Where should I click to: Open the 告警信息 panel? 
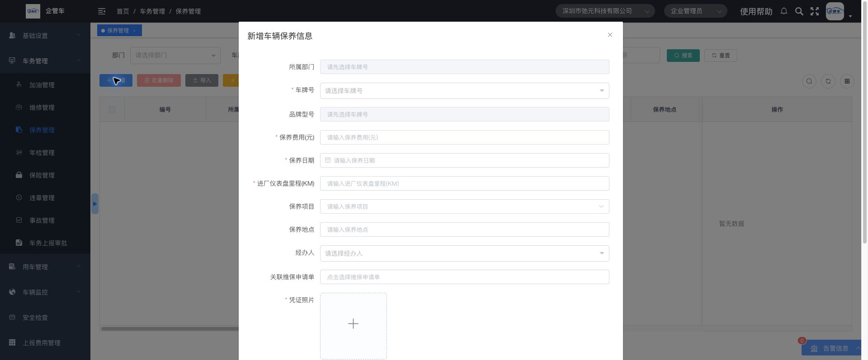831,348
